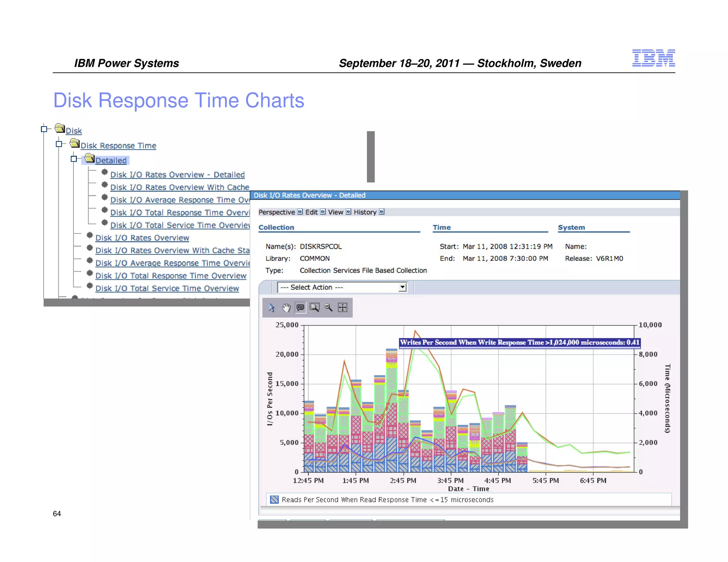Screen dimensions: 728x562
Task: Click legend swatch for Reads Per Second
Action: point(274,499)
